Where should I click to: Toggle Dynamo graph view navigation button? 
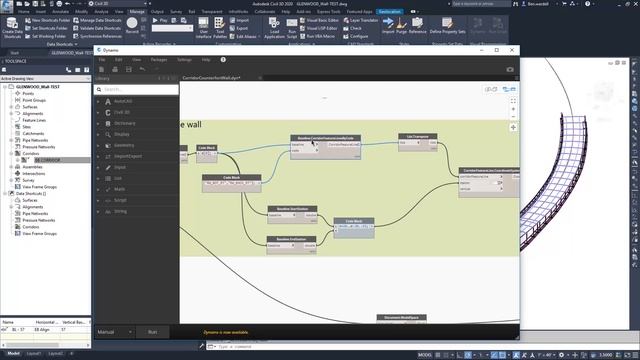(509, 89)
